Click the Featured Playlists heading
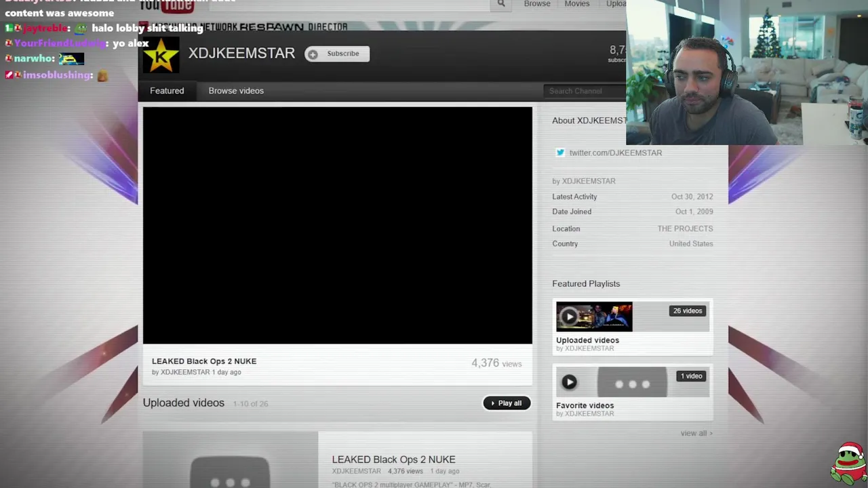Image resolution: width=868 pixels, height=488 pixels. click(x=586, y=284)
